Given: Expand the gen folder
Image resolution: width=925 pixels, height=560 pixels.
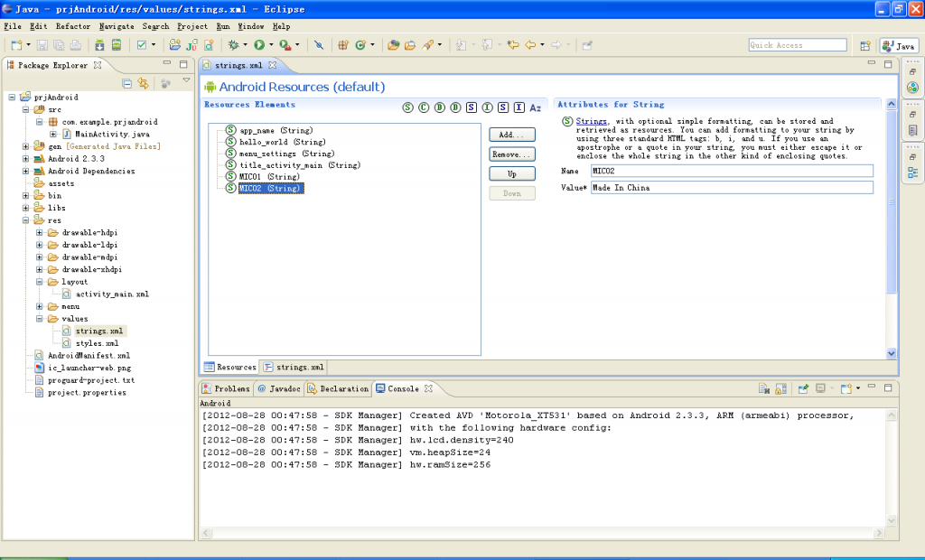Looking at the screenshot, I should tap(25, 146).
